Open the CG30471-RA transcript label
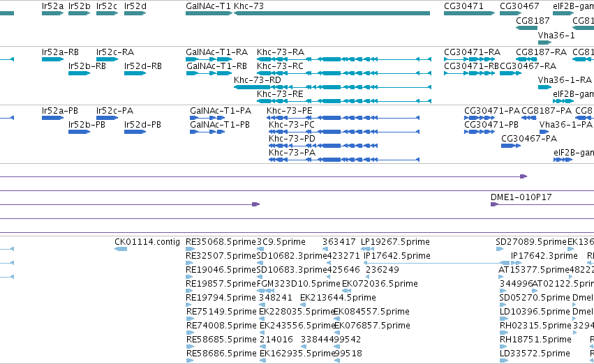This screenshot has height=364, width=594. pyautogui.click(x=472, y=52)
